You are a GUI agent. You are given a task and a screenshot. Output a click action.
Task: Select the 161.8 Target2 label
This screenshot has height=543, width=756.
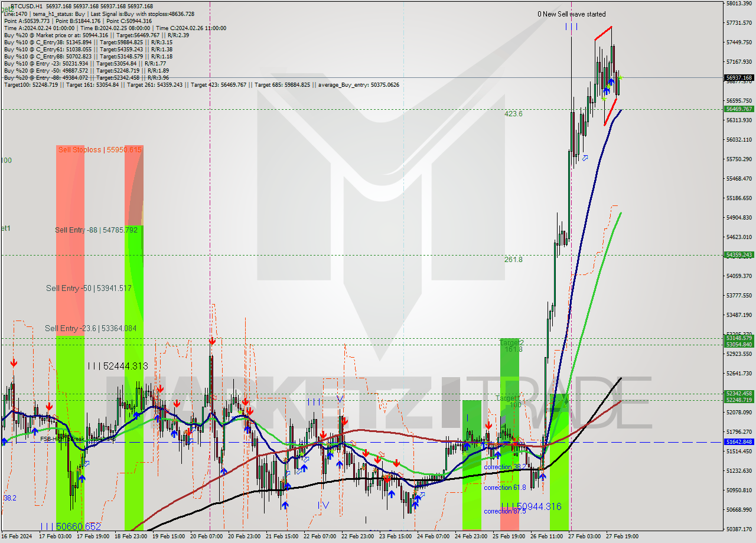(x=513, y=349)
